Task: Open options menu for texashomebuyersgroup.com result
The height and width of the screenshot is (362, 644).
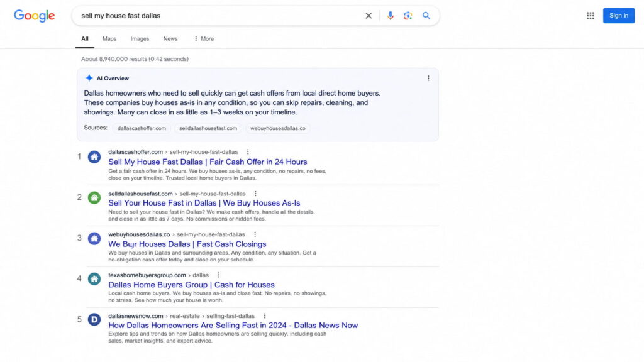Action: pyautogui.click(x=218, y=275)
